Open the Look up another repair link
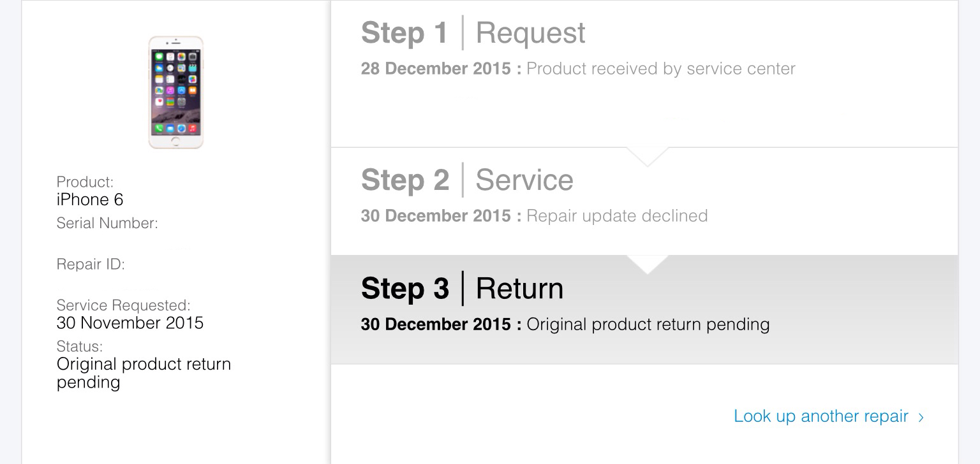This screenshot has width=980, height=464. click(820, 416)
